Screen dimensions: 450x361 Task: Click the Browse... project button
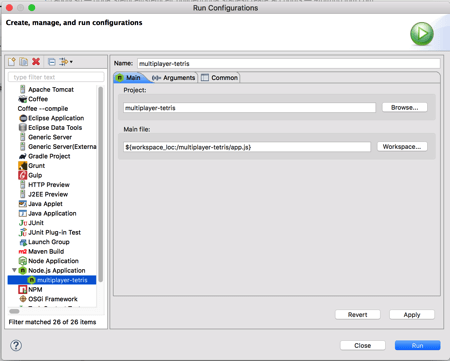(x=404, y=107)
